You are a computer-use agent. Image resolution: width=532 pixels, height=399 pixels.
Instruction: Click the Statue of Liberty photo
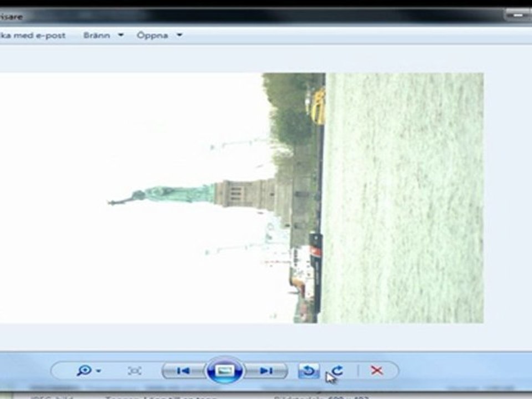click(242, 198)
